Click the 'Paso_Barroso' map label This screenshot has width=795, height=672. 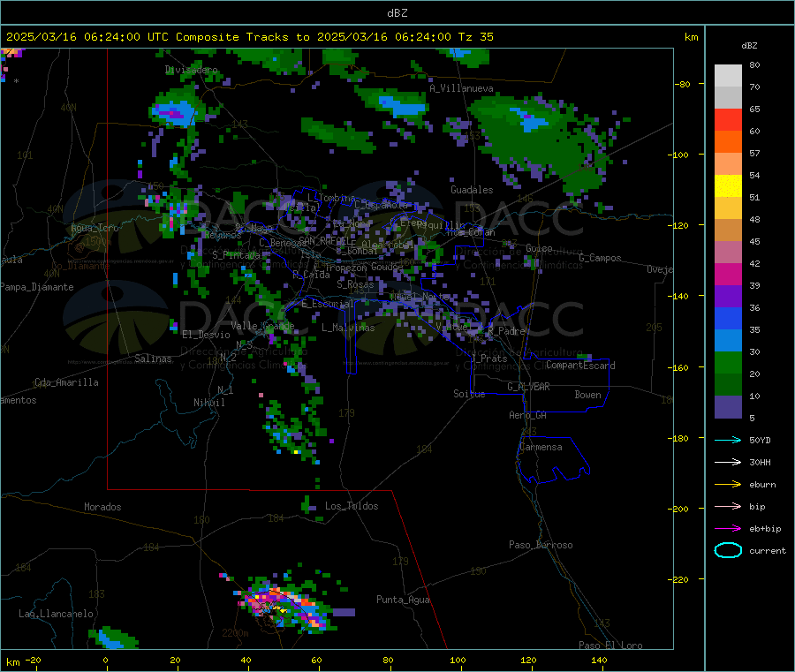[541, 545]
